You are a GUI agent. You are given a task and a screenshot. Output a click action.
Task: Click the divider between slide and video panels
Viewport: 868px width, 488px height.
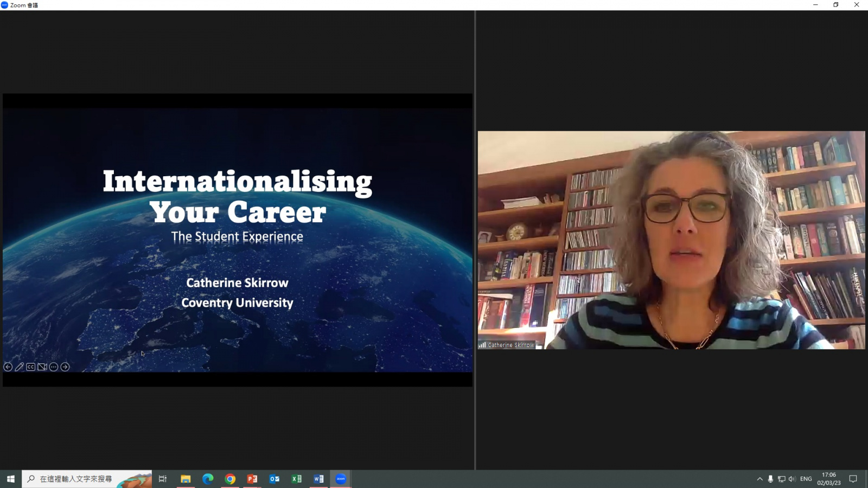(x=475, y=240)
